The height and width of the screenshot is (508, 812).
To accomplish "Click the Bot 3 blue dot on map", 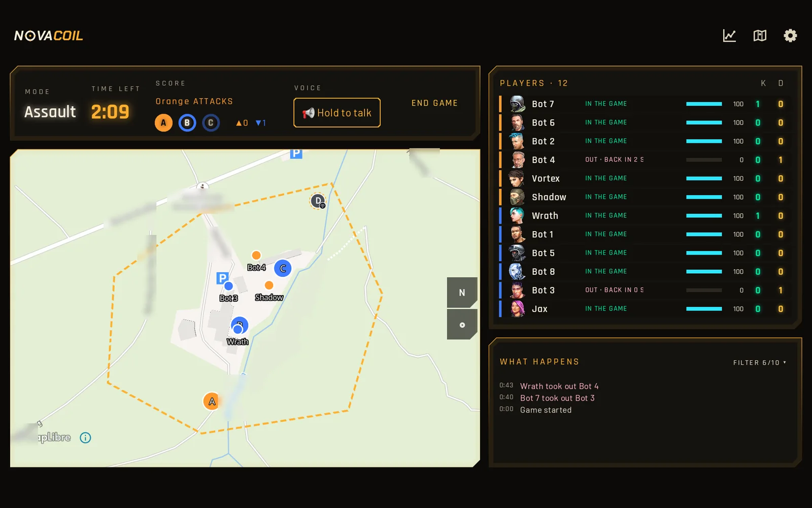I will 228,286.
